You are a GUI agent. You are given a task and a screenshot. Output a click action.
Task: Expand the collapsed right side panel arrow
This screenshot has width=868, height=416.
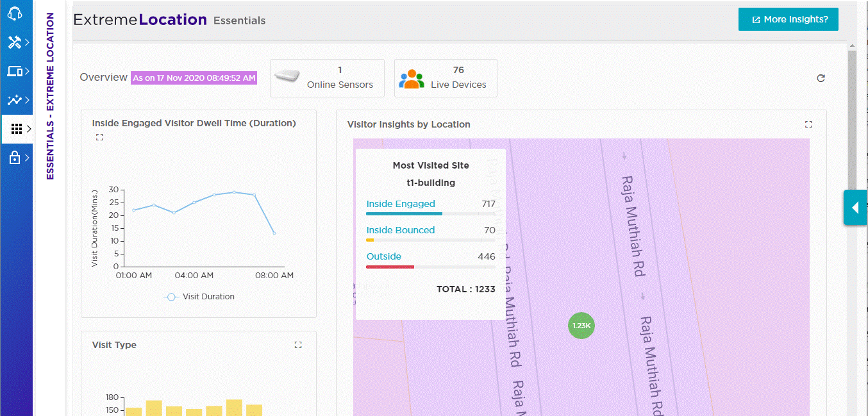pyautogui.click(x=855, y=208)
